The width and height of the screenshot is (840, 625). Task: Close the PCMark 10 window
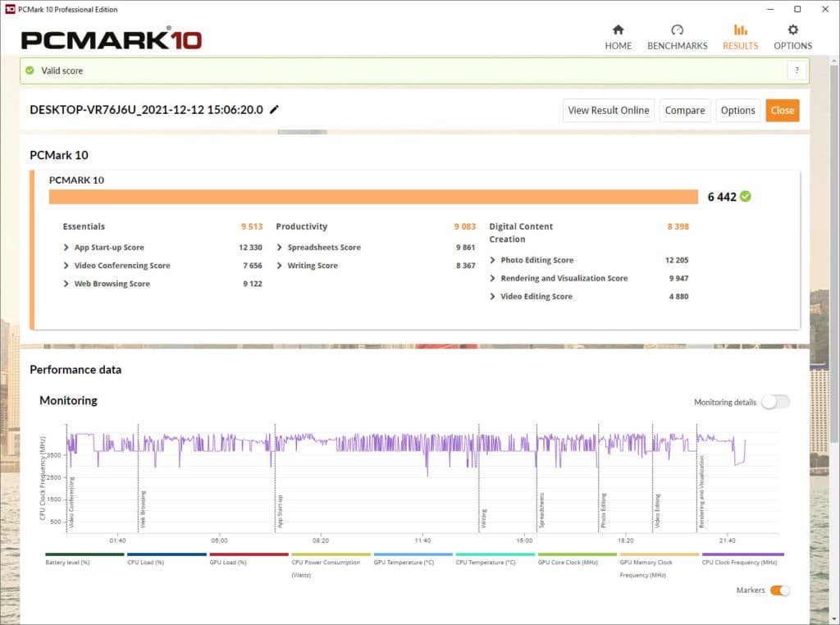tap(825, 9)
